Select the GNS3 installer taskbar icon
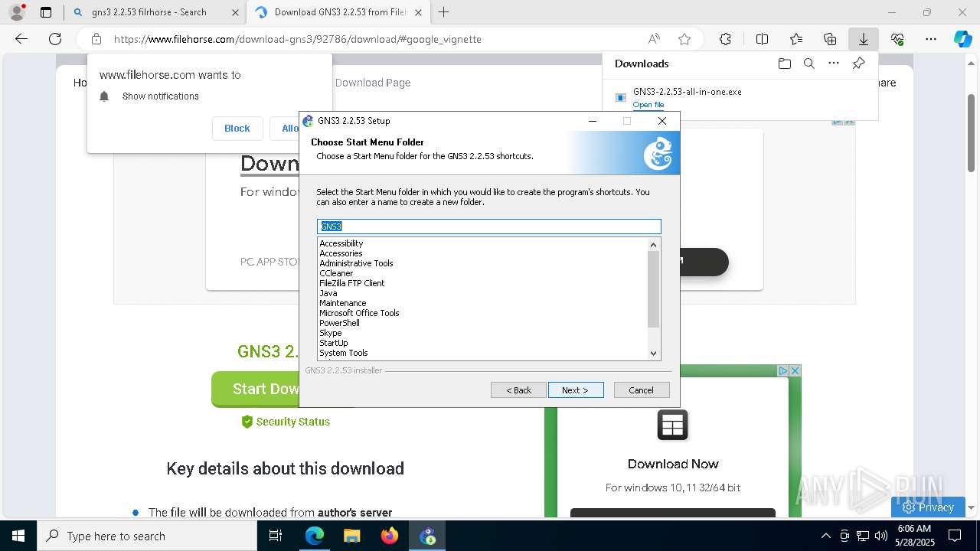980x551 pixels. tap(427, 536)
